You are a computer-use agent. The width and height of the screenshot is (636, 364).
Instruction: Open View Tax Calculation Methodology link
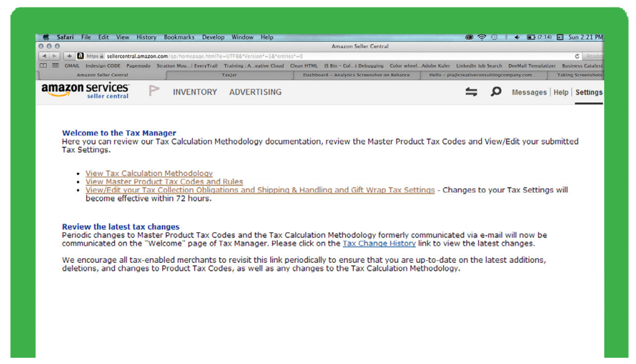point(149,173)
